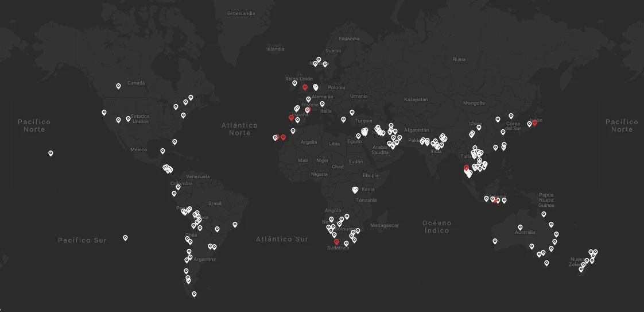The width and height of the screenshot is (644, 312).
Task: Click the red marker east of Reino Unido
Action: [305, 87]
